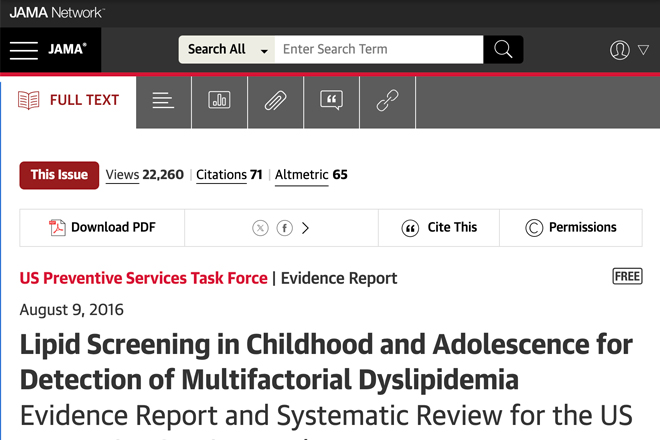
Task: Click Download PDF
Action: (102, 228)
